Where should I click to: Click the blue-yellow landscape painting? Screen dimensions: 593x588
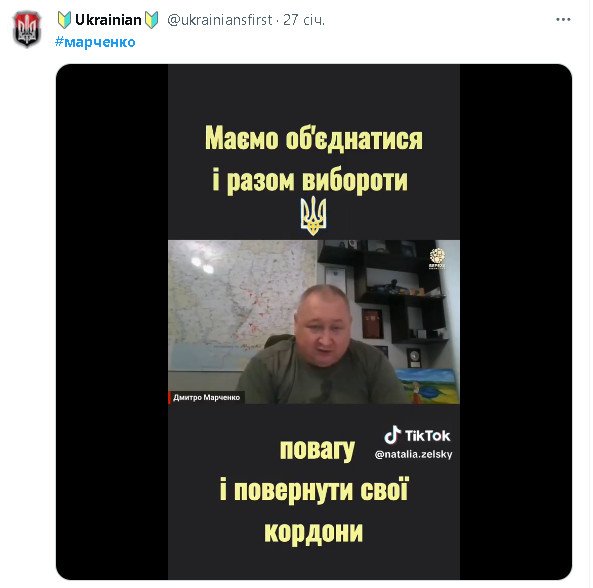click(429, 386)
